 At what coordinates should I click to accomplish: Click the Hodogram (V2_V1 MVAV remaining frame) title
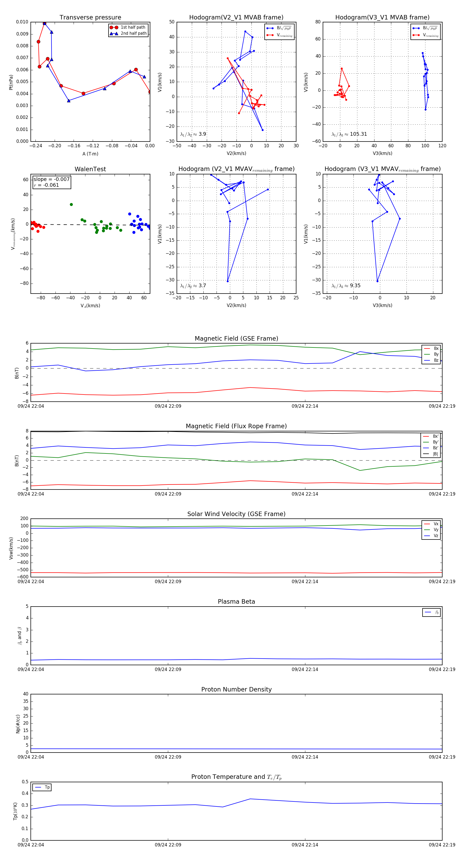pyautogui.click(x=236, y=169)
